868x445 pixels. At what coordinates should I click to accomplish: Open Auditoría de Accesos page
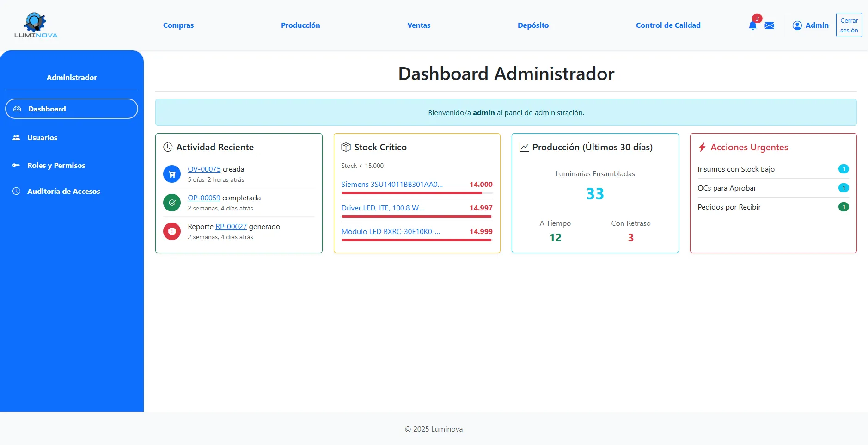(x=63, y=191)
